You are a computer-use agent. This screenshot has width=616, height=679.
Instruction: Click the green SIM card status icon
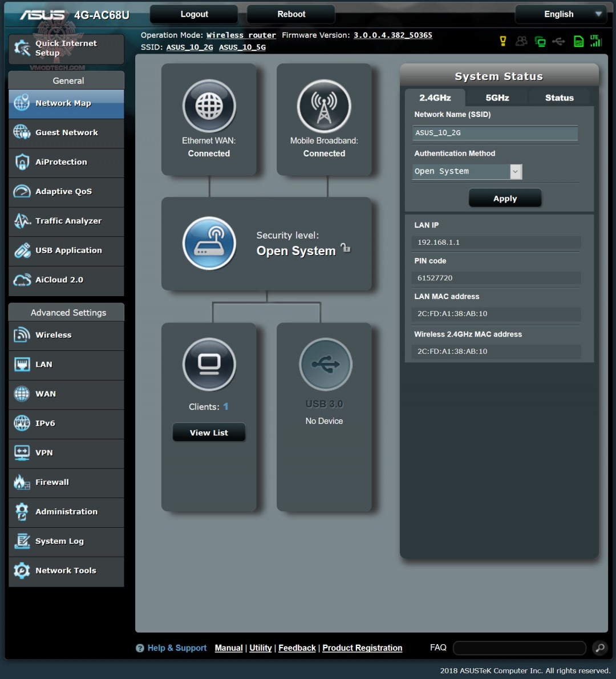[578, 42]
